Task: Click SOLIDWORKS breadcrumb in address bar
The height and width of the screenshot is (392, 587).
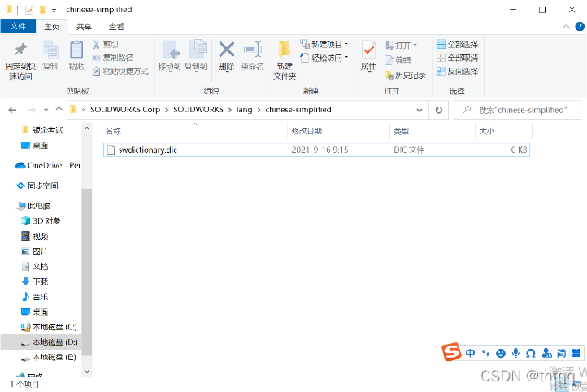Action: [198, 110]
